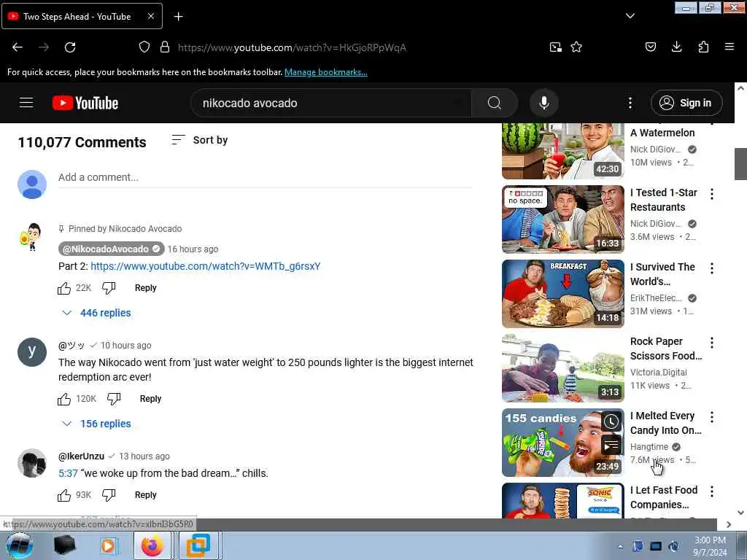Viewport: 747px width, 560px height.
Task: Save the page to Pocket with the Pocket icon
Action: point(651,47)
